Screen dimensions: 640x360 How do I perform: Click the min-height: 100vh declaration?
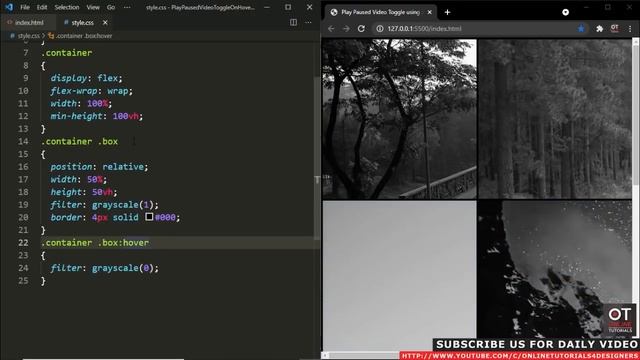(97, 116)
